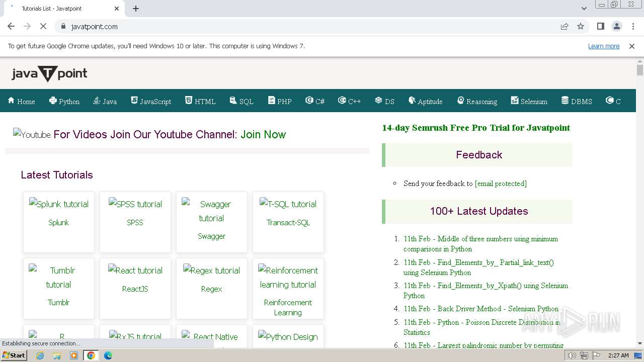
Task: Open the HTML menu item
Action: (x=200, y=101)
